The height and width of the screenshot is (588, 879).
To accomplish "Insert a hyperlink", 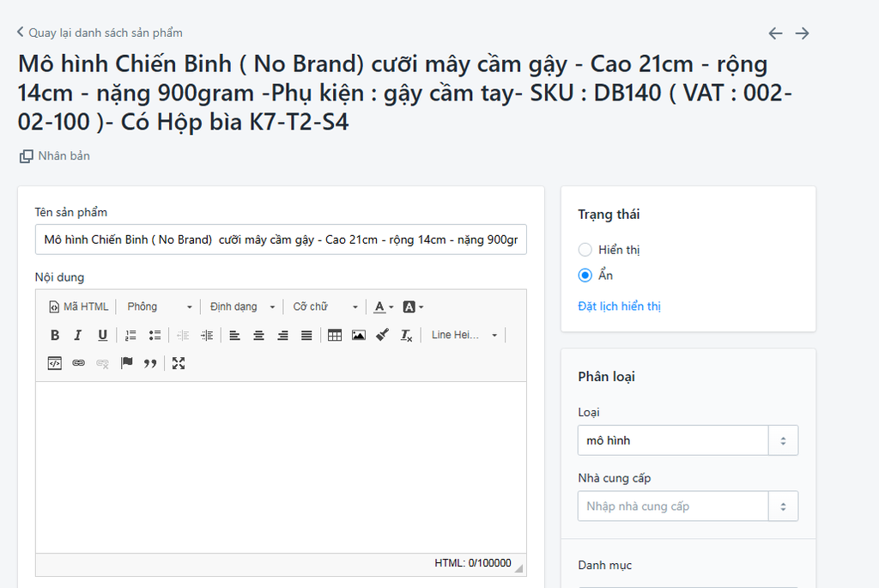I will (78, 363).
